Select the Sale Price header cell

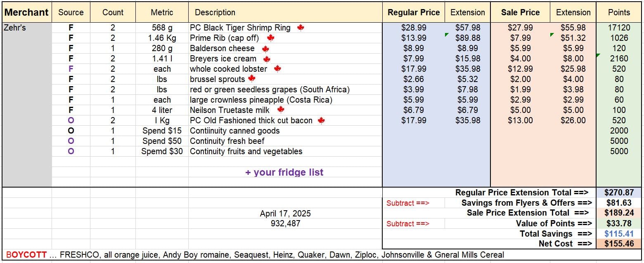520,12
